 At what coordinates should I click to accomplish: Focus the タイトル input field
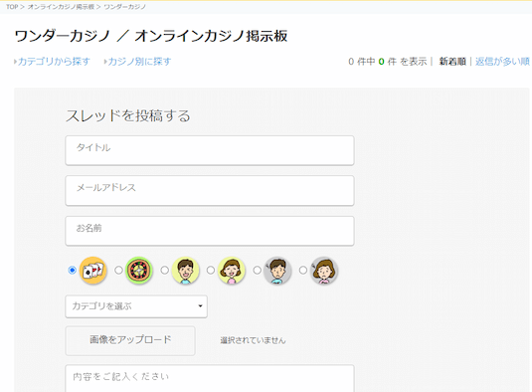tap(210, 150)
